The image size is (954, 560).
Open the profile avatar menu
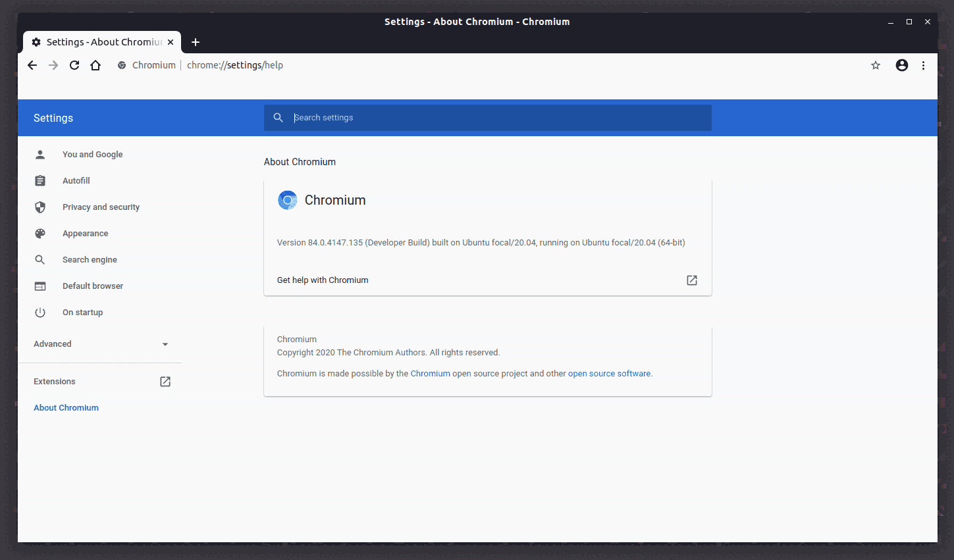[901, 65]
